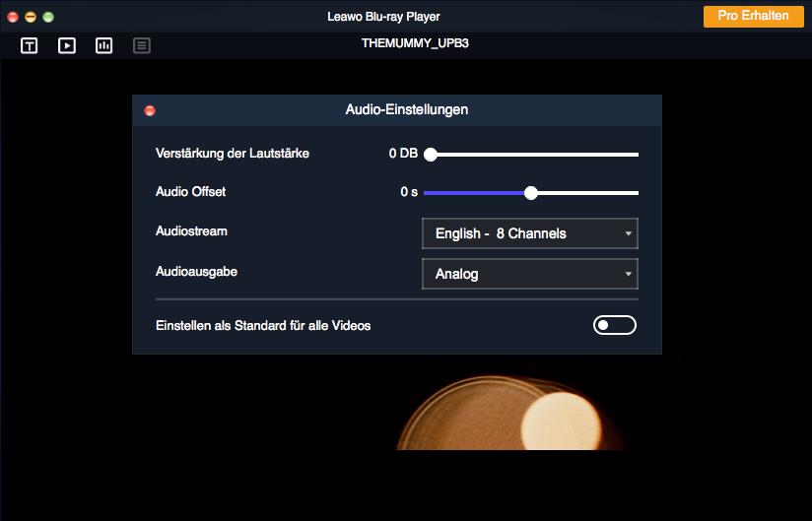Click the THEMUMMY_UPB3 title text

click(x=415, y=43)
